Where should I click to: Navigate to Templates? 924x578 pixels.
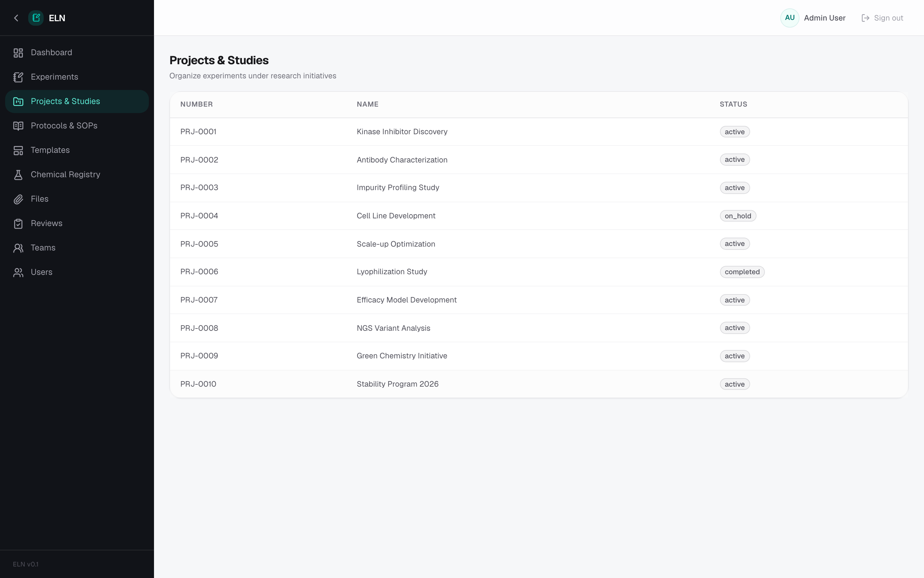click(x=77, y=150)
